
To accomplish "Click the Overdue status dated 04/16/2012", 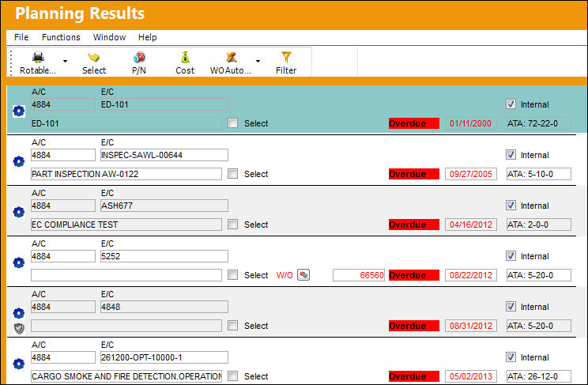I will tap(414, 225).
